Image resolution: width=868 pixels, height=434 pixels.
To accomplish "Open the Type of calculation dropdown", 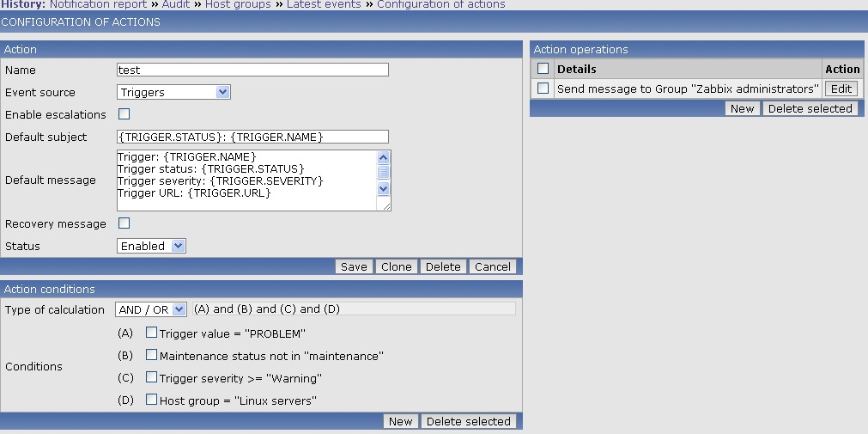I will (x=151, y=309).
